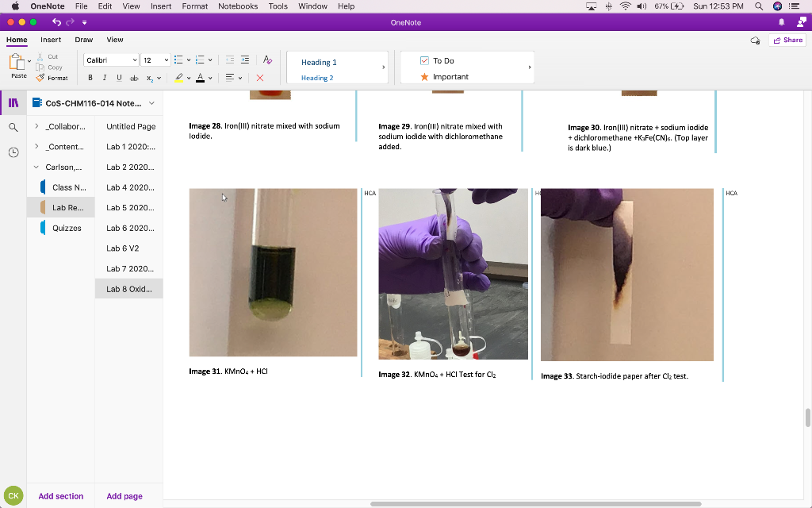812x508 pixels.
Task: Apply bulleted list icon
Action: point(178,60)
